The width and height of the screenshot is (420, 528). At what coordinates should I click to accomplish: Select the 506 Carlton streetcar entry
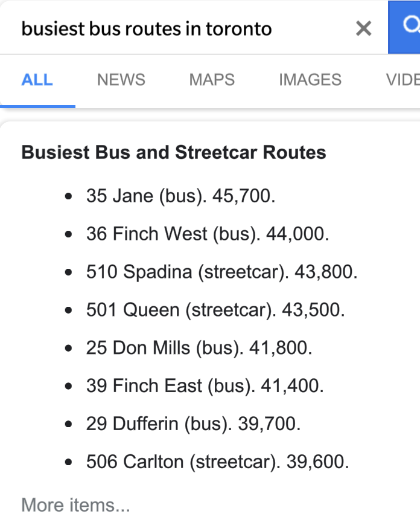[x=217, y=462]
